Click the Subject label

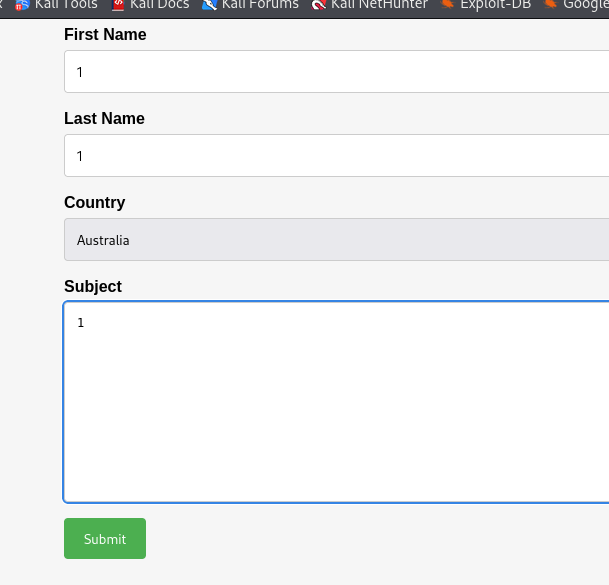[93, 287]
